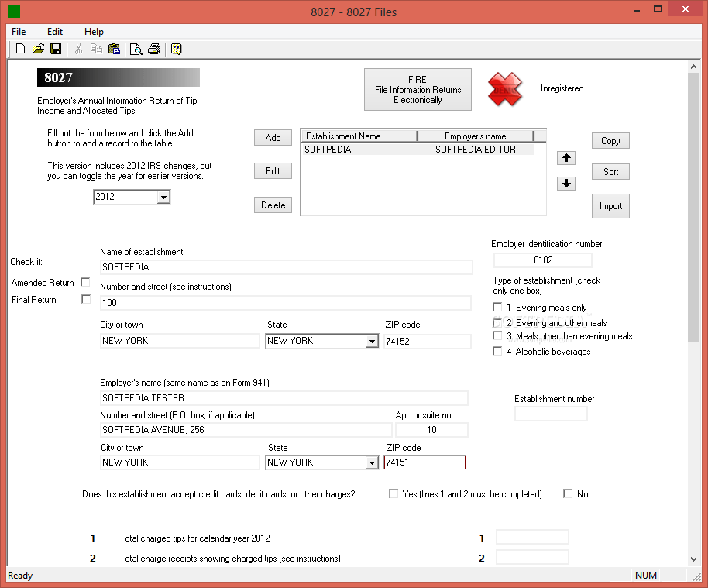Screen dimensions: 708x588
Task: Toggle the Final Return checkbox
Action: point(85,299)
